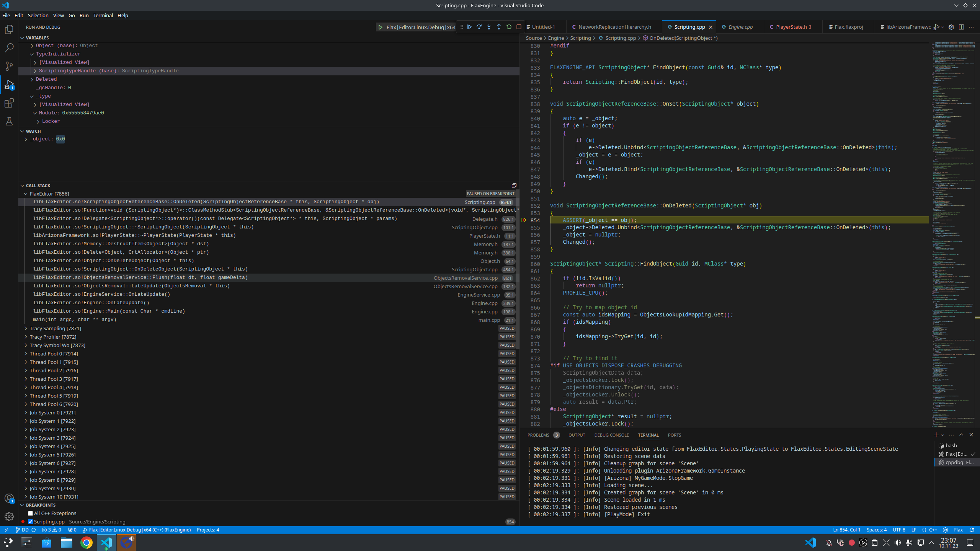Screen dimensions: 980x551
Task: Expand the Deleted variable
Action: coord(31,79)
